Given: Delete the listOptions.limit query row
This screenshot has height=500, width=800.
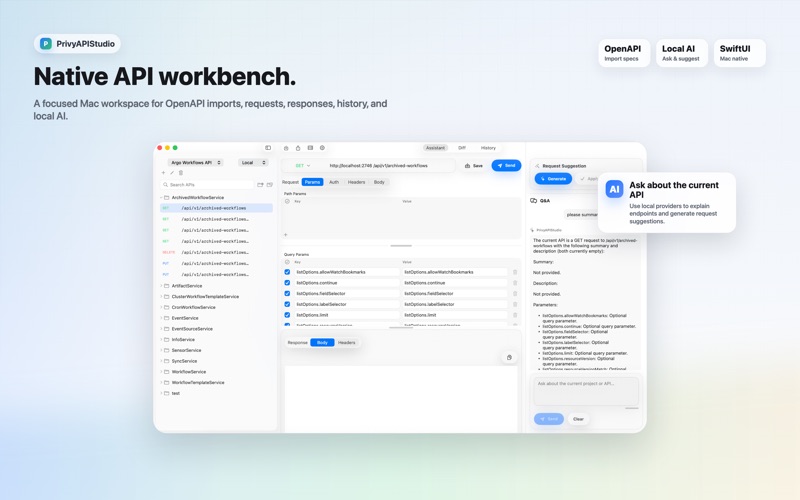Looking at the screenshot, I should (515, 315).
